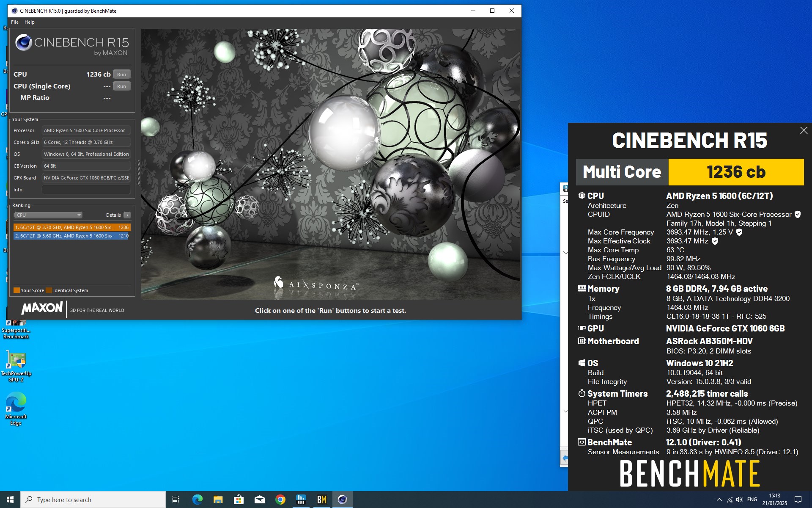
Task: Click the CB Version field
Action: 86,166
